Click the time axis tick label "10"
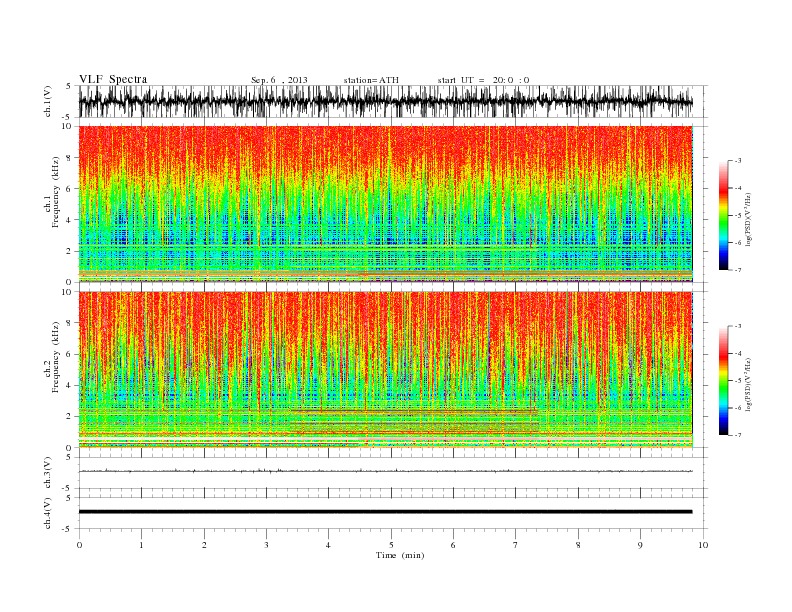792x612 pixels. pyautogui.click(x=703, y=545)
